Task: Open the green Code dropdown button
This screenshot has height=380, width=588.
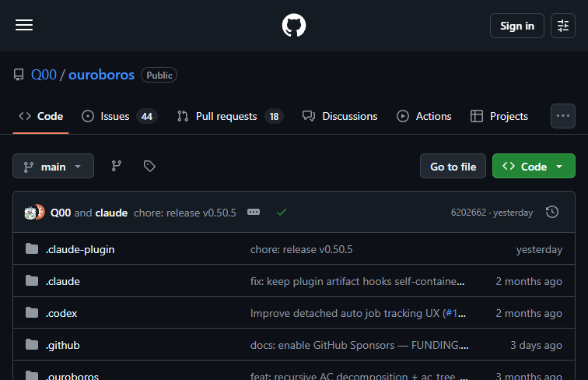Action: point(534,166)
